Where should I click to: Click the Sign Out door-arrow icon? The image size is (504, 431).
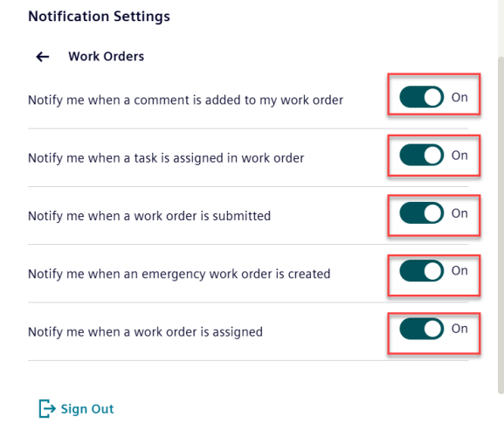click(47, 408)
